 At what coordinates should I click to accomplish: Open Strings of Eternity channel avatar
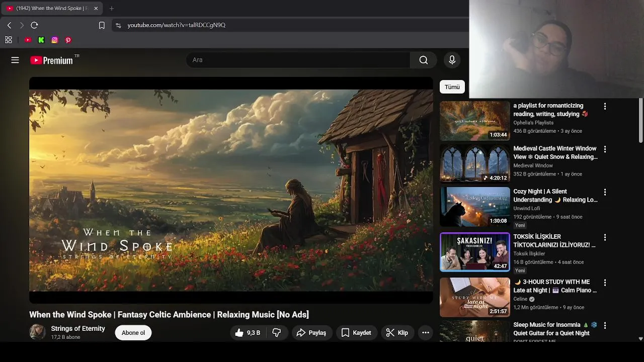[37, 332]
